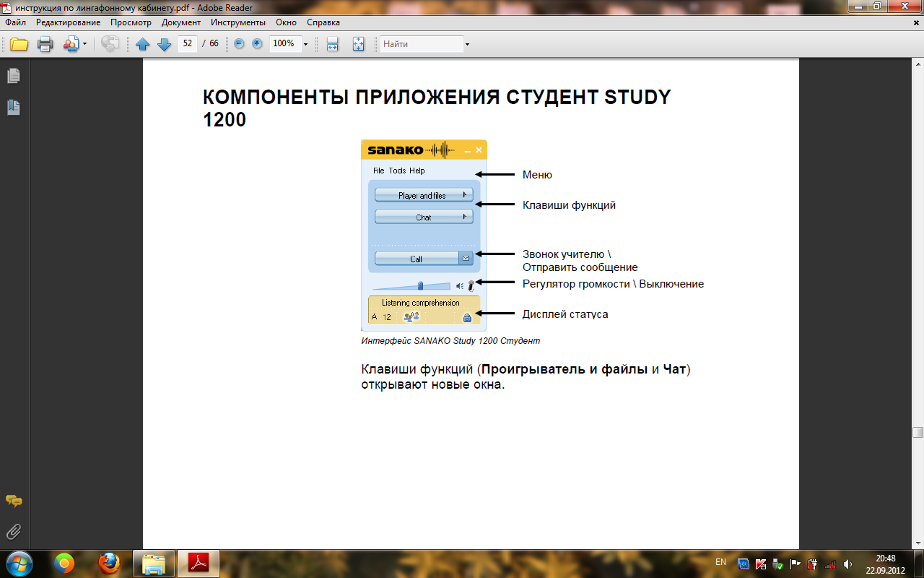Click the safely remove hardware tray icon
924x578 pixels.
point(778,564)
